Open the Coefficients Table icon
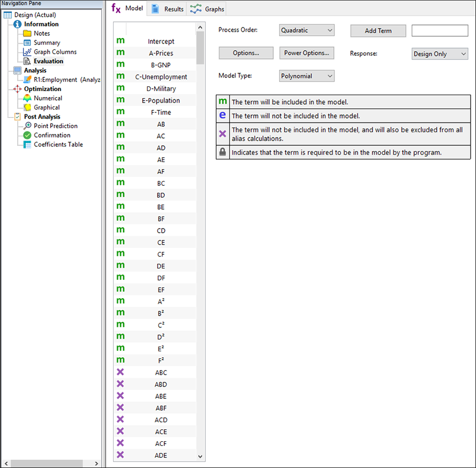The image size is (476, 468). click(x=27, y=145)
